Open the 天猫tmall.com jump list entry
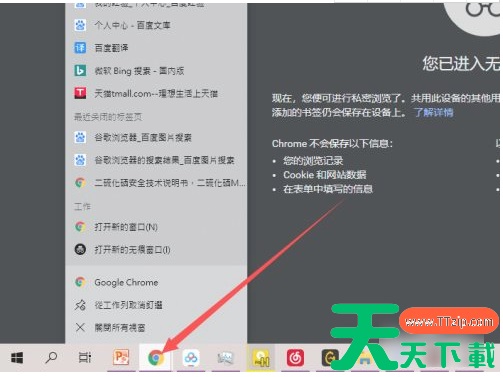 156,93
